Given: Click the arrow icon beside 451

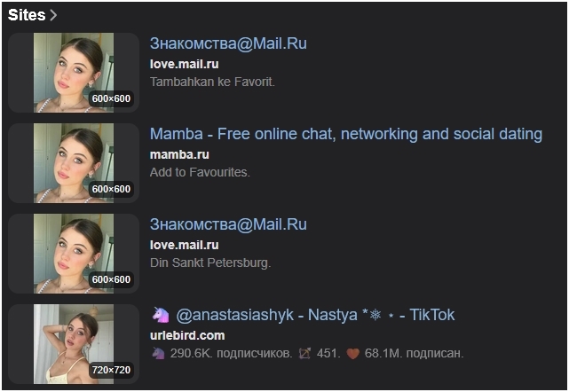Looking at the screenshot, I should click(304, 353).
